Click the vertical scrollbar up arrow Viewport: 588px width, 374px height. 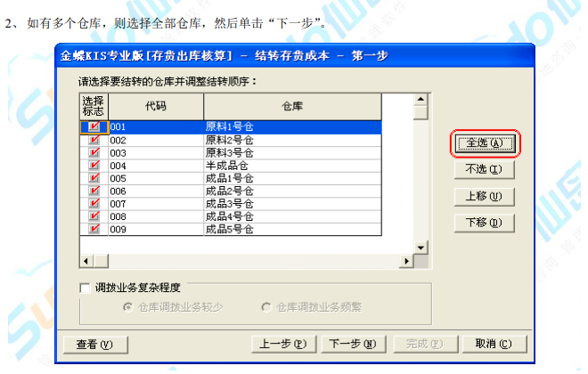point(421,100)
